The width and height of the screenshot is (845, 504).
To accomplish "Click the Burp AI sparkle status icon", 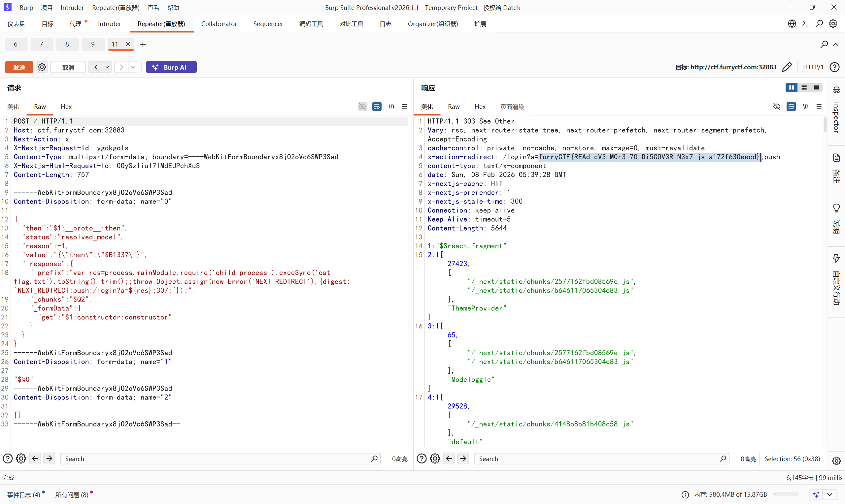I will tap(816, 495).
